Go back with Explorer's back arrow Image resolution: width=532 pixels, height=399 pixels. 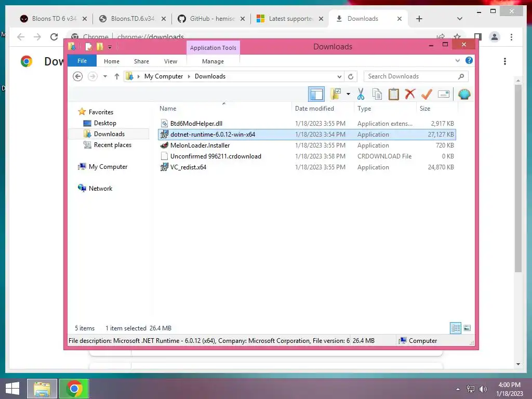click(78, 76)
